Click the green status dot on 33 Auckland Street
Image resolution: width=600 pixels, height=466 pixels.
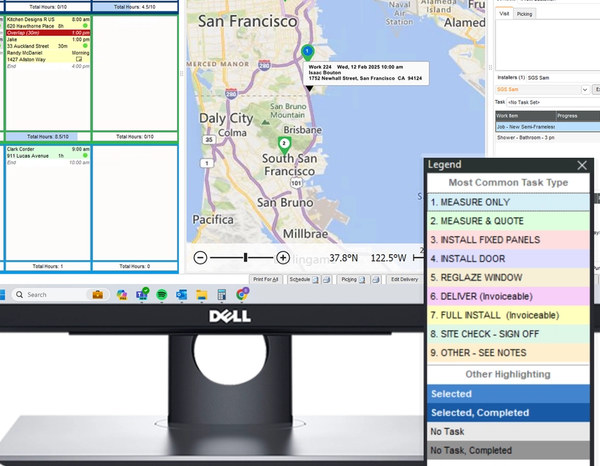[x=85, y=46]
